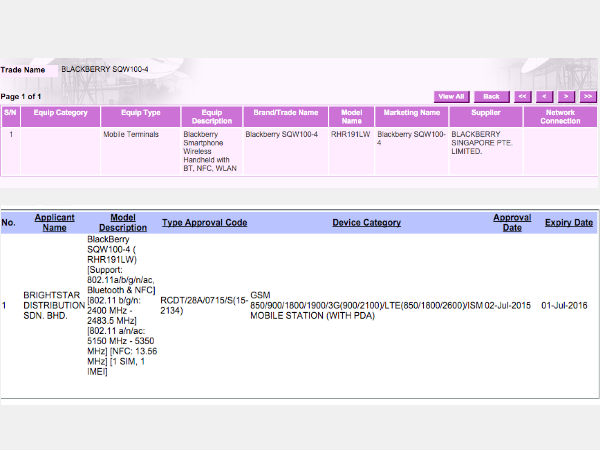Click the Trade Name value BLACKBERRY SQW100-4

105,69
